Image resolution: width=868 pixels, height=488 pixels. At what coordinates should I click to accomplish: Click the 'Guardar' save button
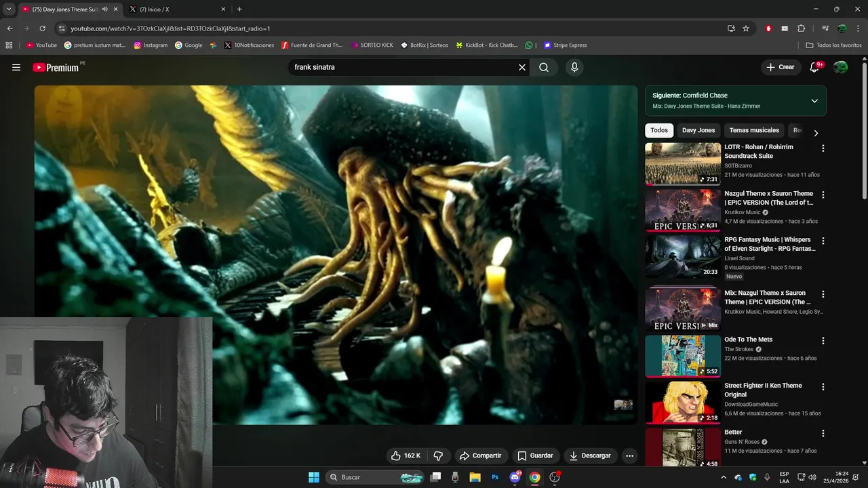[535, 455]
